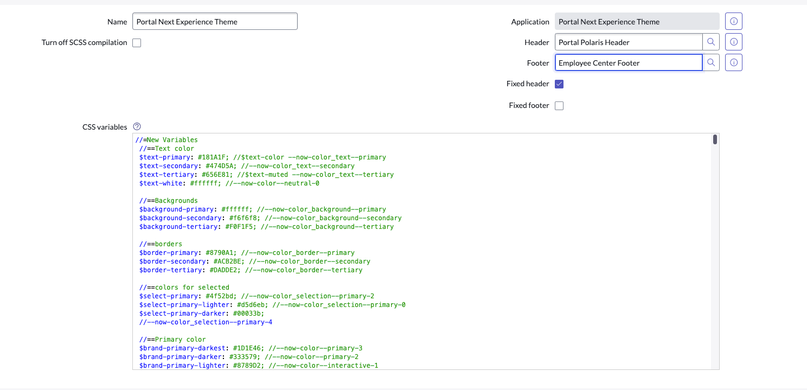
Task: Open the Footer lookup search icon
Action: pyautogui.click(x=711, y=63)
